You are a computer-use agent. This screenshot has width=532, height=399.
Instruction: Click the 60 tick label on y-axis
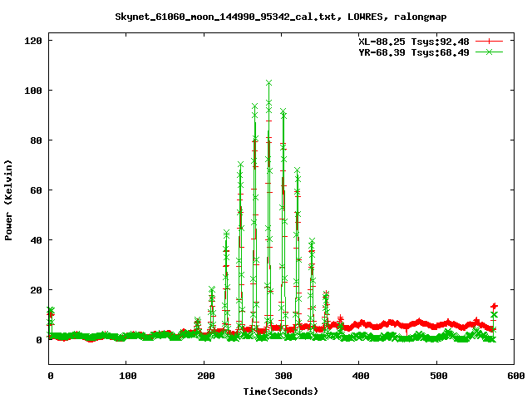click(x=37, y=190)
